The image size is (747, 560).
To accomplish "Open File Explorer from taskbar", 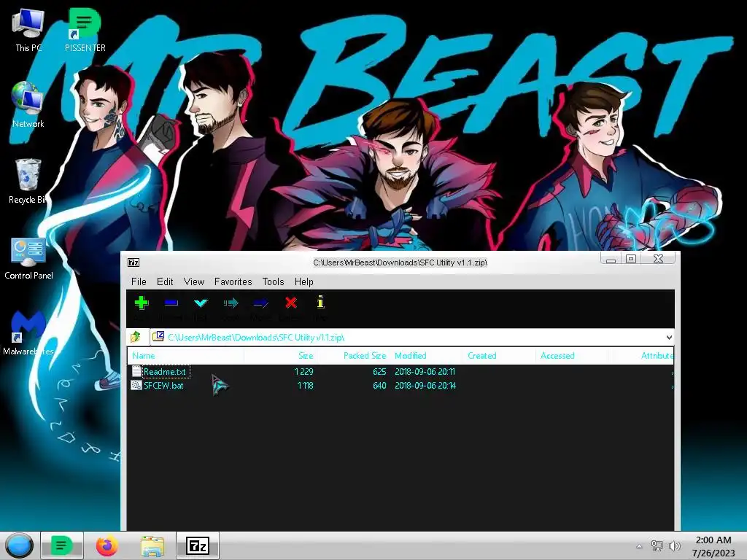I will tap(152, 545).
